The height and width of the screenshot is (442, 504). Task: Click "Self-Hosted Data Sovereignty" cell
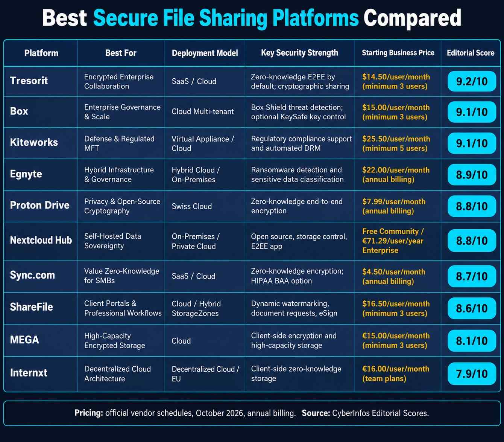112,241
